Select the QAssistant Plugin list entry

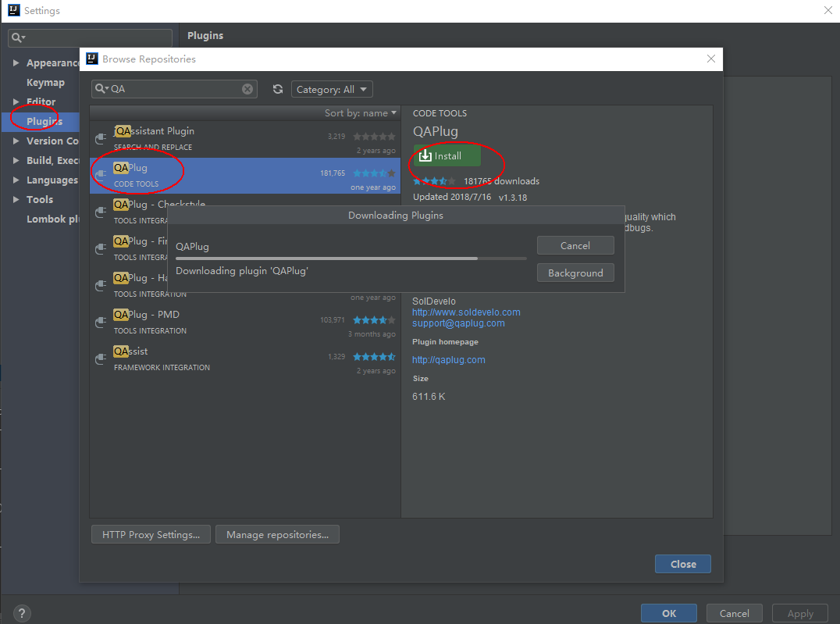coord(245,139)
